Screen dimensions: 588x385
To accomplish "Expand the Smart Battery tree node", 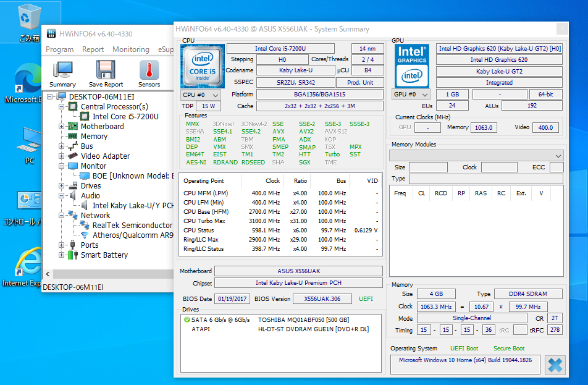I will pyautogui.click(x=62, y=255).
